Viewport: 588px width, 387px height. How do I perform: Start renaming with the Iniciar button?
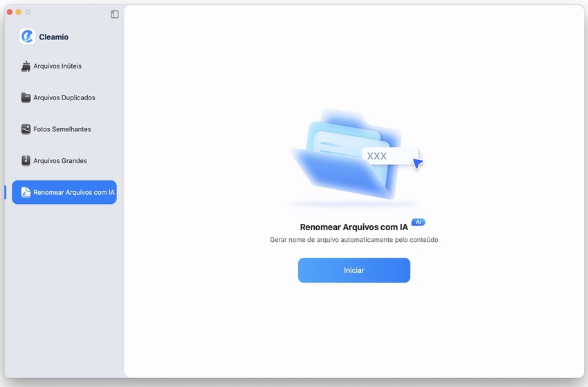click(x=354, y=270)
